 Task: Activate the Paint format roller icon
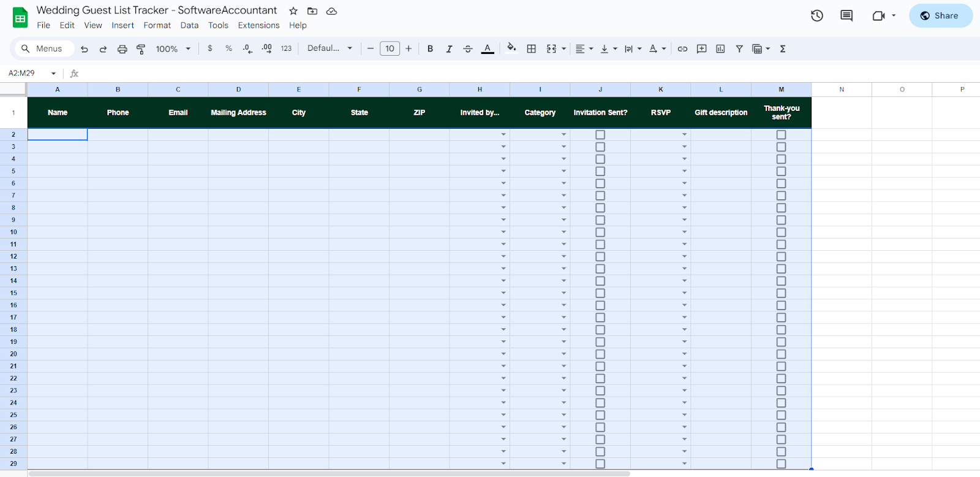click(x=141, y=49)
